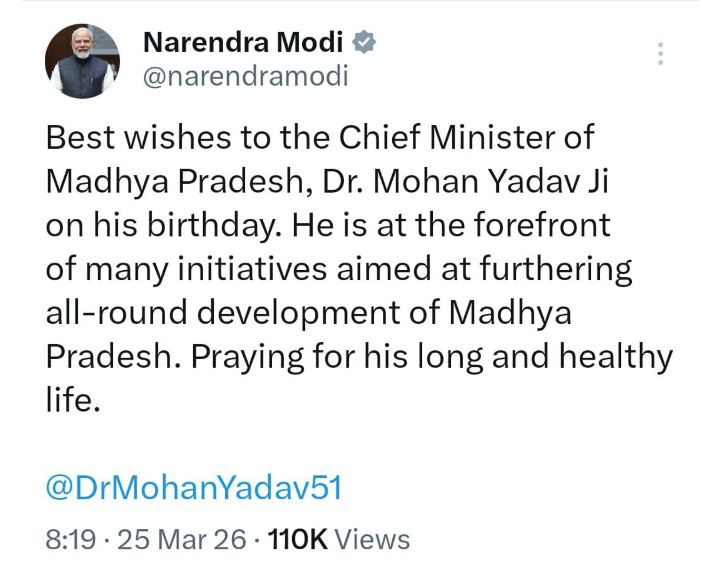Click the 8:19 post timestamp
The image size is (701, 571).
click(x=71, y=540)
